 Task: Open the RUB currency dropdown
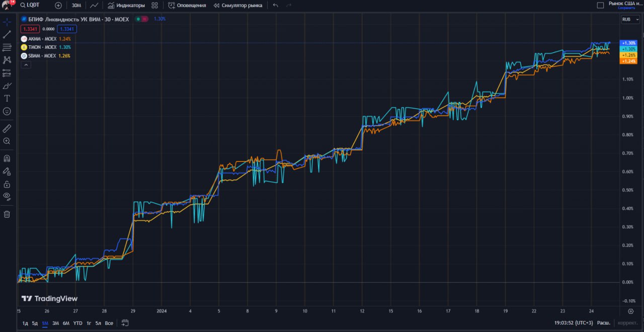coord(630,20)
